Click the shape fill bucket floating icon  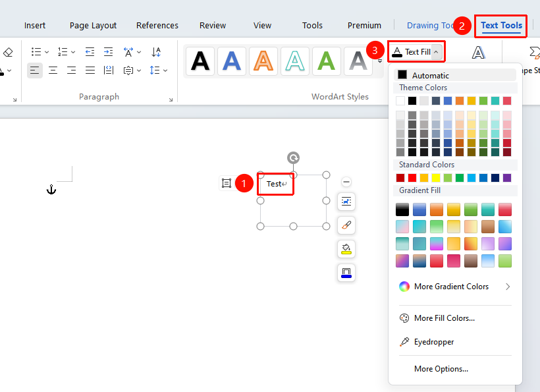tap(346, 248)
